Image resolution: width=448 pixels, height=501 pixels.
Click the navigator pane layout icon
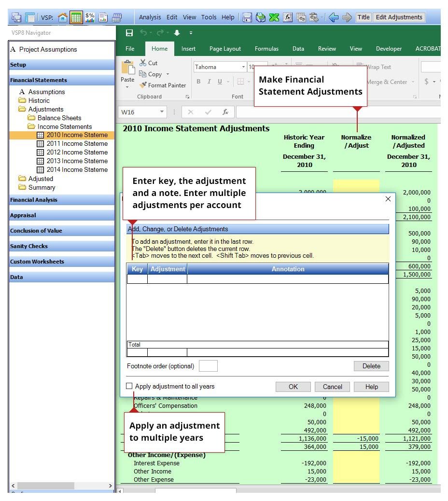pyautogui.click(x=30, y=17)
